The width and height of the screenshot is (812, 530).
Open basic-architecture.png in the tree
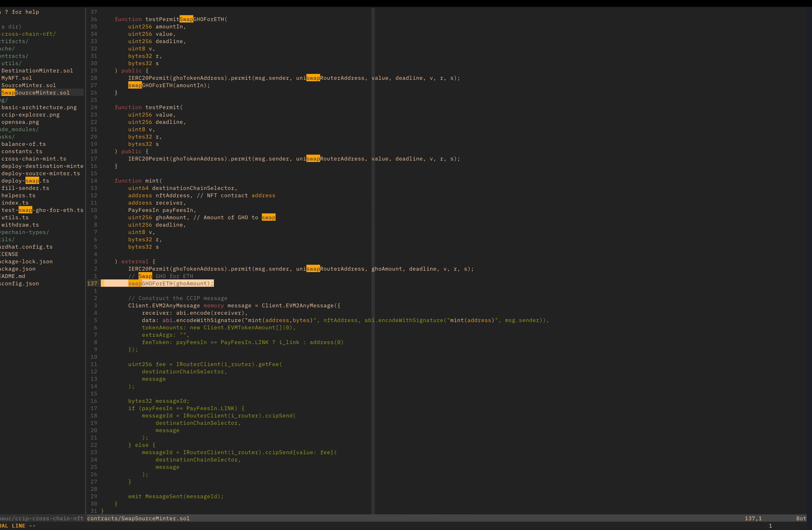[39, 108]
